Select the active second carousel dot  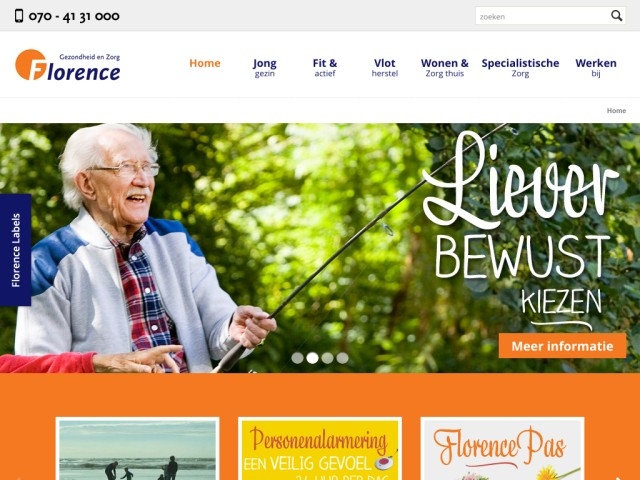click(312, 358)
